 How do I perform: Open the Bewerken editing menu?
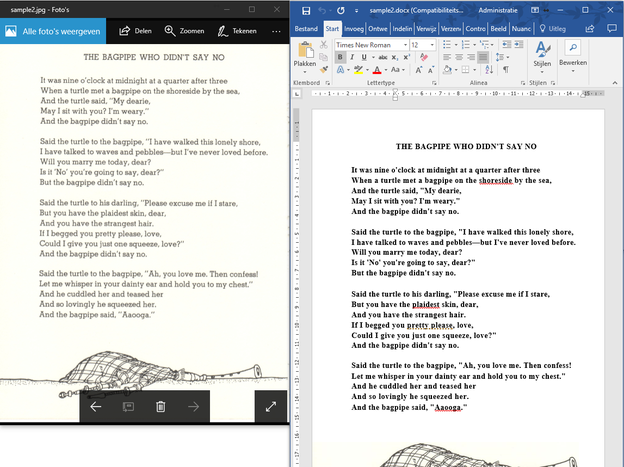pos(573,56)
